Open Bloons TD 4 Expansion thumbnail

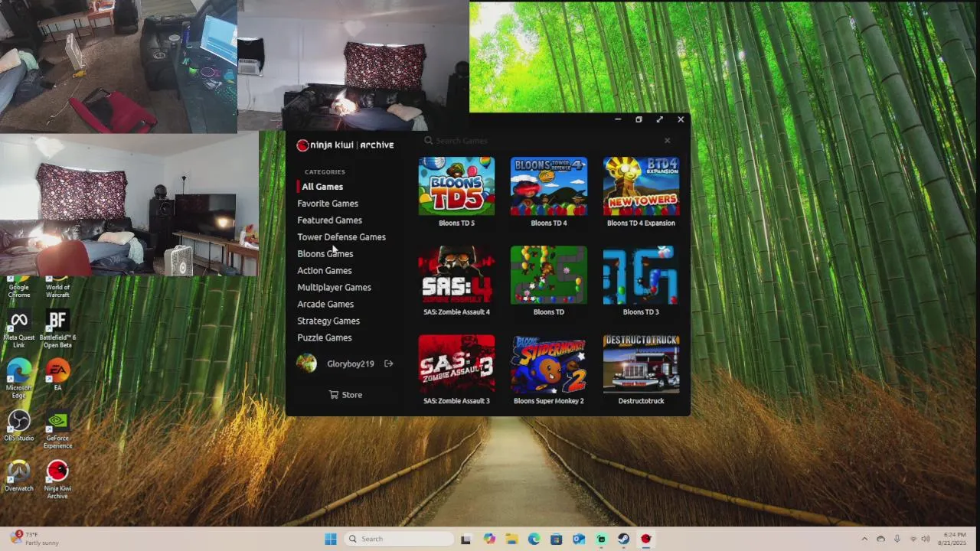point(641,186)
